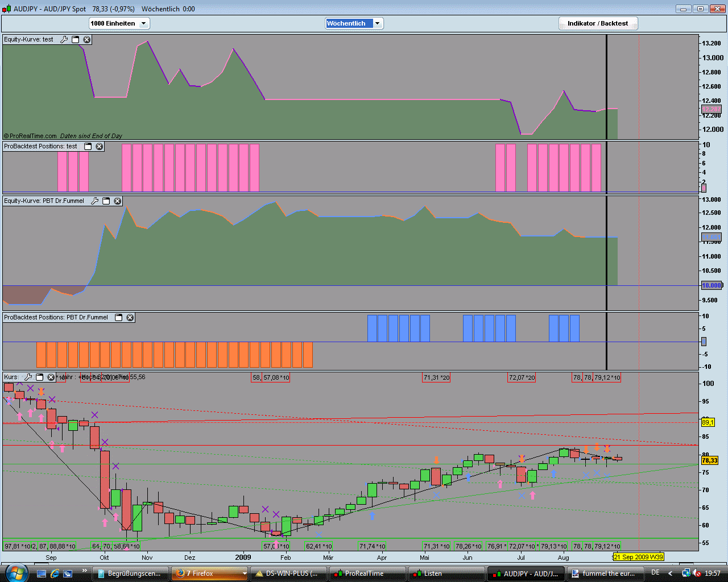728x582 pixels.
Task: Maximize ProBacktest Positions test panel
Action: [x=88, y=146]
